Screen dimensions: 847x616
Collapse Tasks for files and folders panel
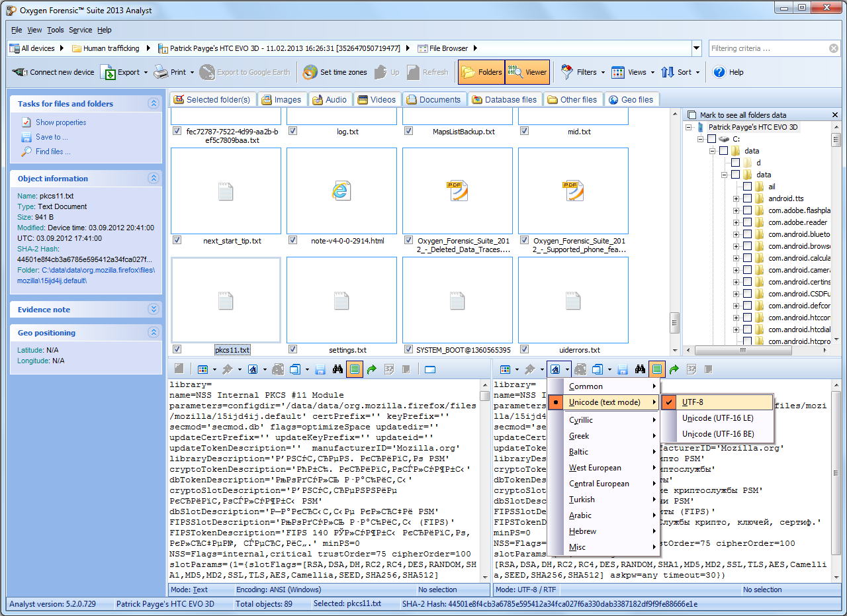click(x=154, y=103)
